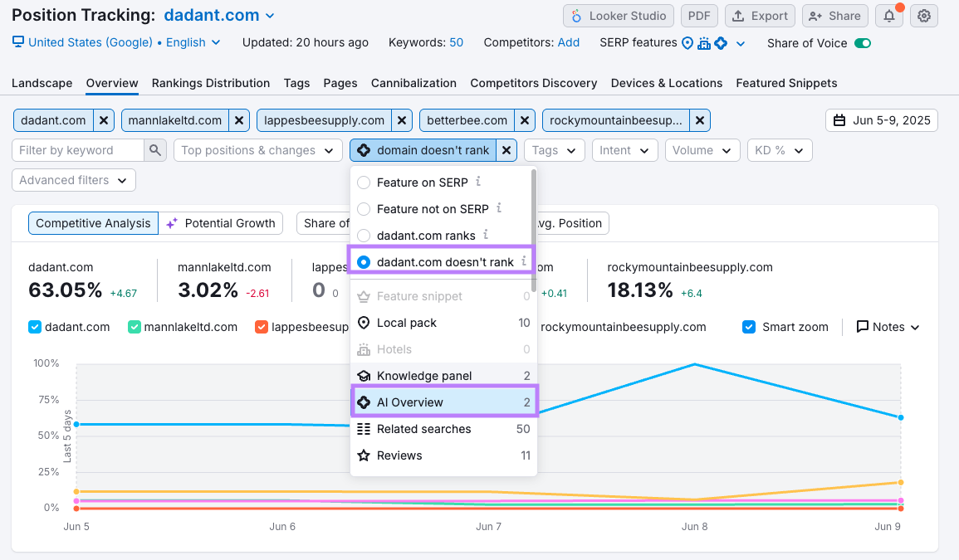Image resolution: width=959 pixels, height=560 pixels.
Task: Uncheck Smart zoom checkbox
Action: coord(749,327)
